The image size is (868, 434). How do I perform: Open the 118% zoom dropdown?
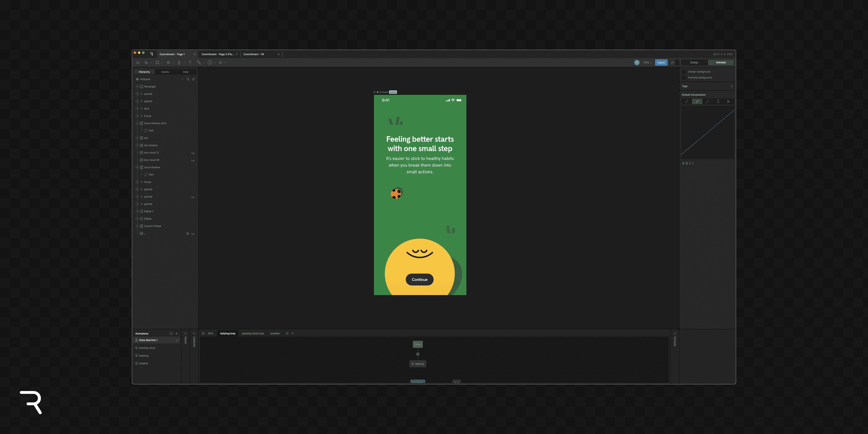point(647,63)
